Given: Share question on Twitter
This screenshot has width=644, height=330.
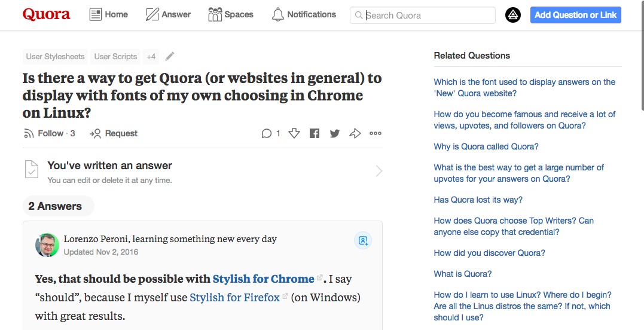Looking at the screenshot, I should (x=335, y=133).
